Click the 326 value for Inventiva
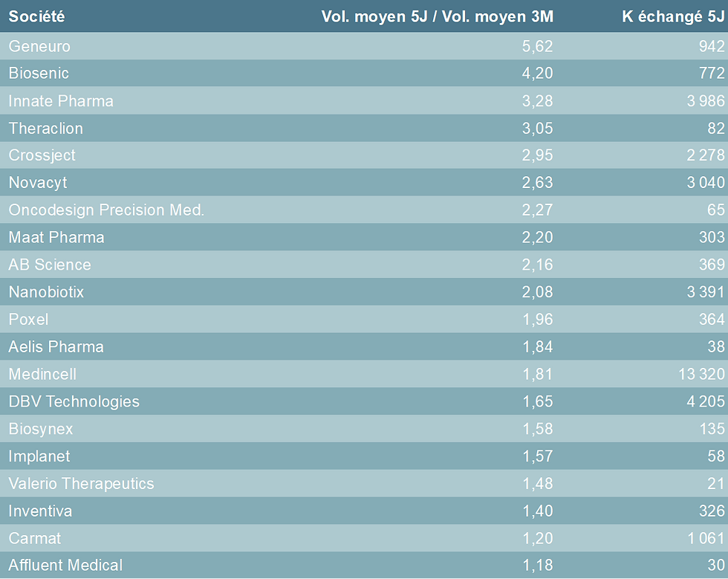This screenshot has width=728, height=579. point(712,511)
